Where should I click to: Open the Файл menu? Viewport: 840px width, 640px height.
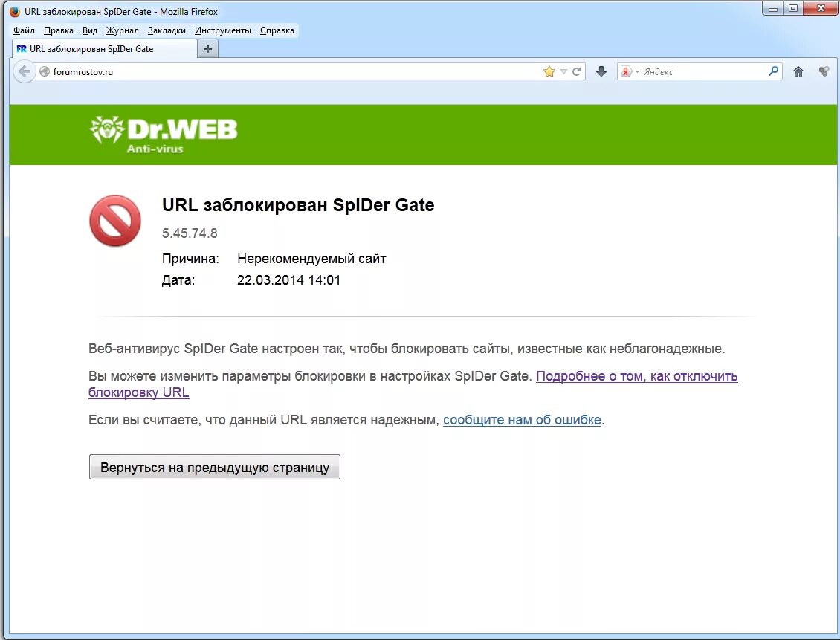[x=24, y=30]
